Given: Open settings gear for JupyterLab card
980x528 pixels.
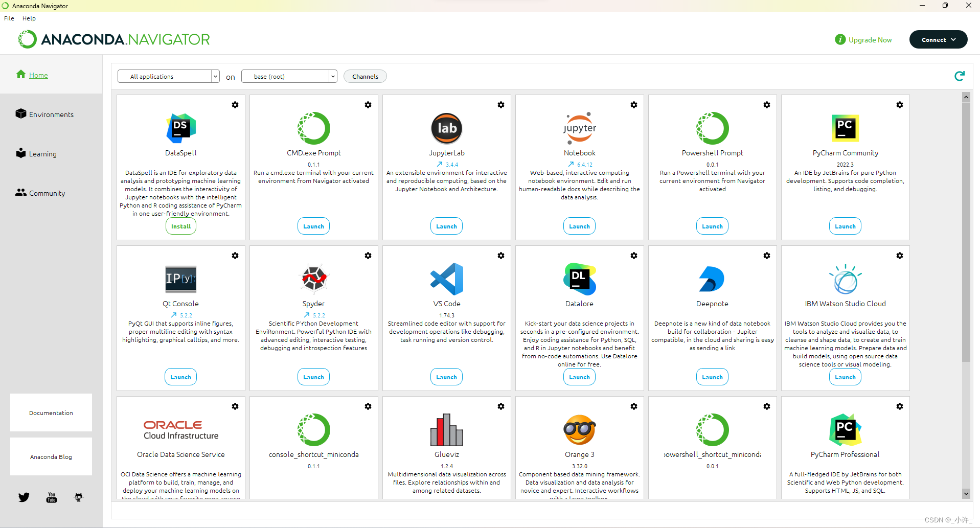Looking at the screenshot, I should coord(501,105).
